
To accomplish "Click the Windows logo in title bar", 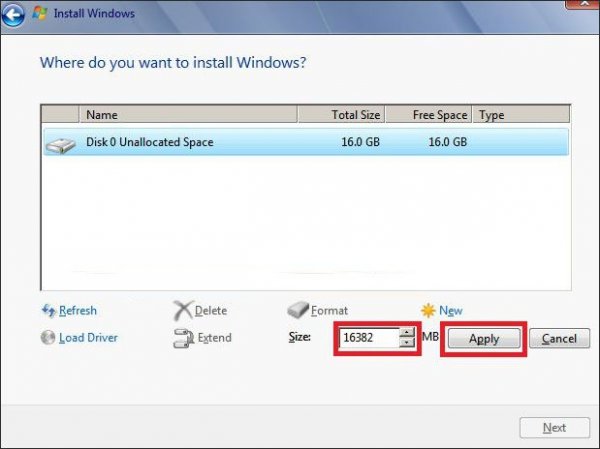I will (41, 14).
